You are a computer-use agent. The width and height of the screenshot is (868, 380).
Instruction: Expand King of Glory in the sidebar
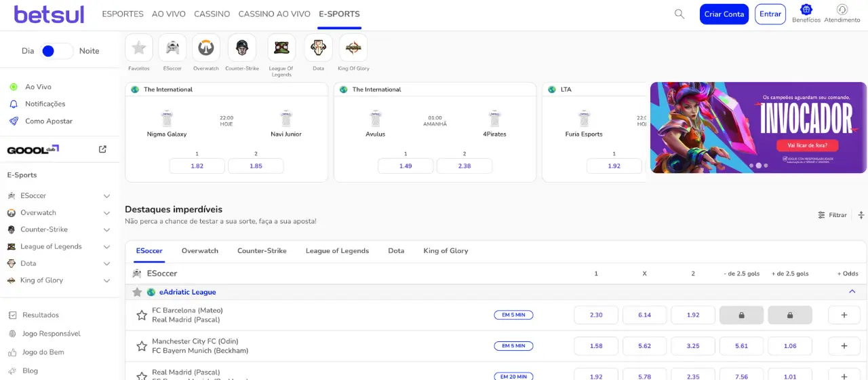(x=106, y=280)
